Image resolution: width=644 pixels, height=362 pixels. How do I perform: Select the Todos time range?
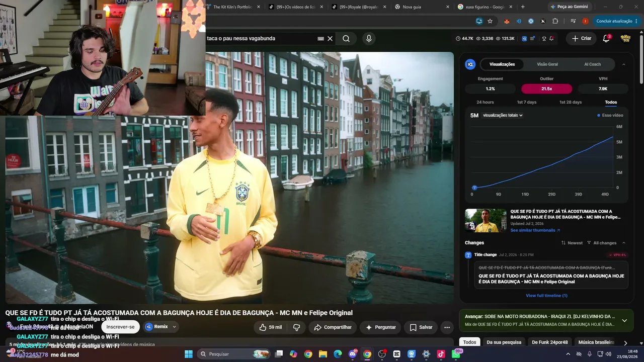click(611, 102)
